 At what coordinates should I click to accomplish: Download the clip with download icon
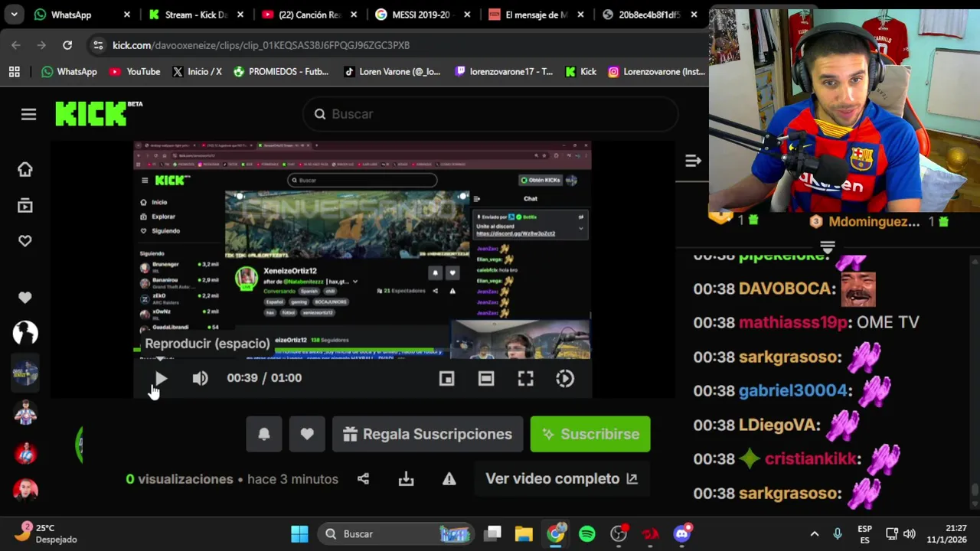406,479
